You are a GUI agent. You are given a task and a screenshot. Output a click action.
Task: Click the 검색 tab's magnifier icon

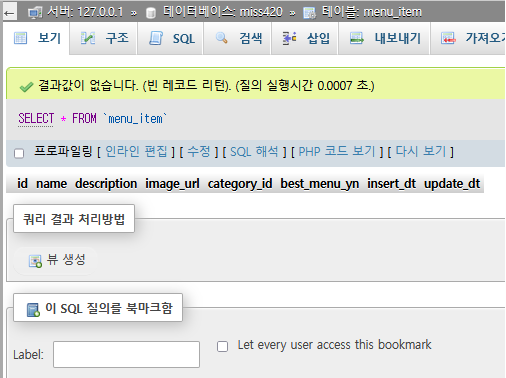pos(222,38)
